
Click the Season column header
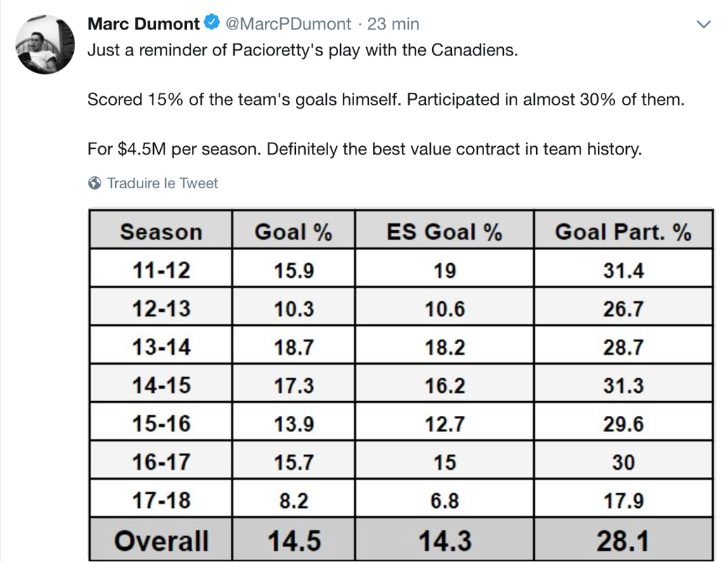coord(161,232)
